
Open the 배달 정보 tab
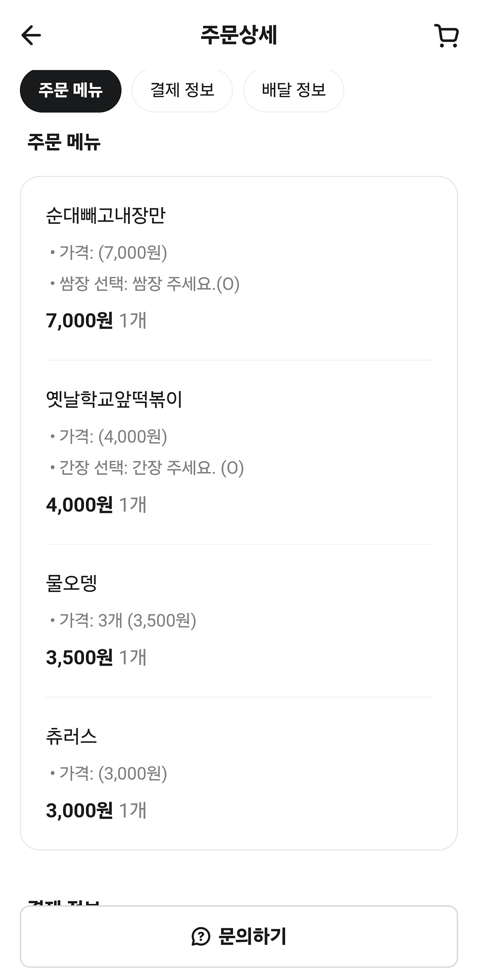[x=294, y=90]
